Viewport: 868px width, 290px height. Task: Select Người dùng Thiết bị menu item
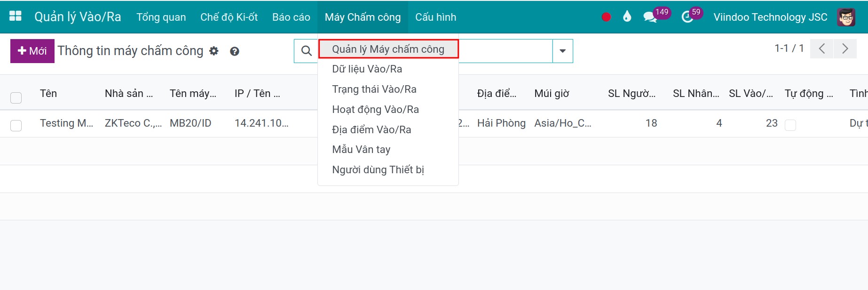388,170
